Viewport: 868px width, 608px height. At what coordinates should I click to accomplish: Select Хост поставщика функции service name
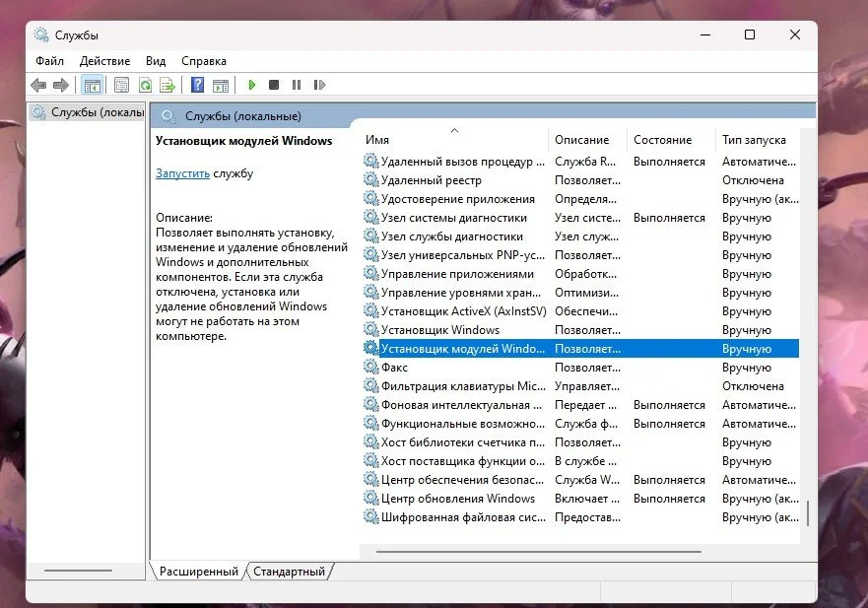click(463, 461)
